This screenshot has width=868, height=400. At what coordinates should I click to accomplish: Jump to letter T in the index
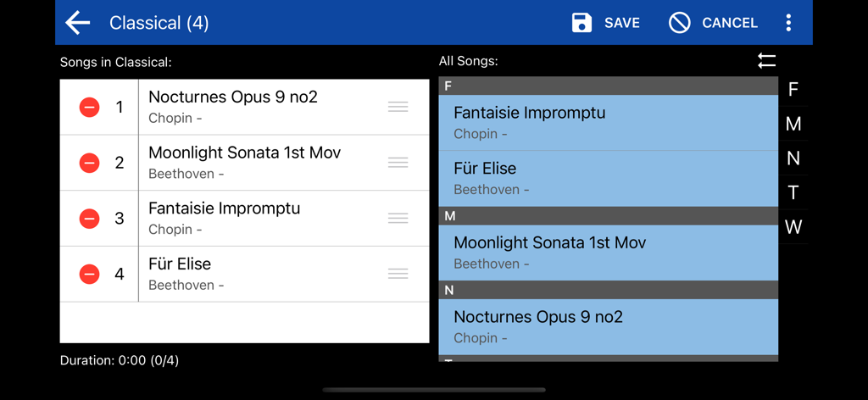coord(793,193)
